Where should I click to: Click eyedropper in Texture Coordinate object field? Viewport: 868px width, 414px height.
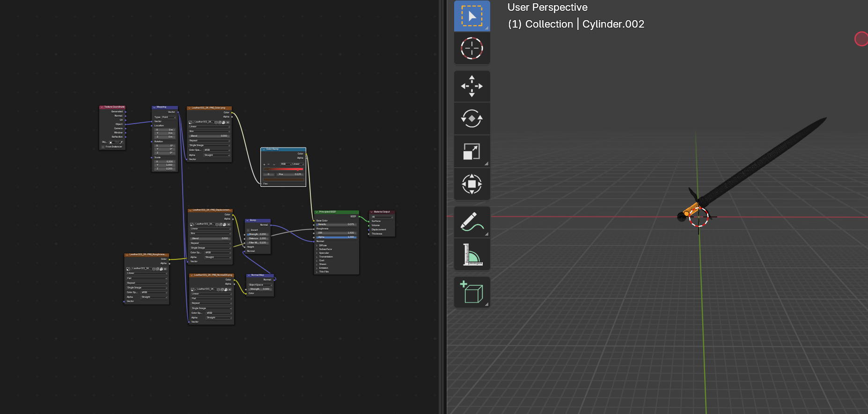(x=121, y=142)
